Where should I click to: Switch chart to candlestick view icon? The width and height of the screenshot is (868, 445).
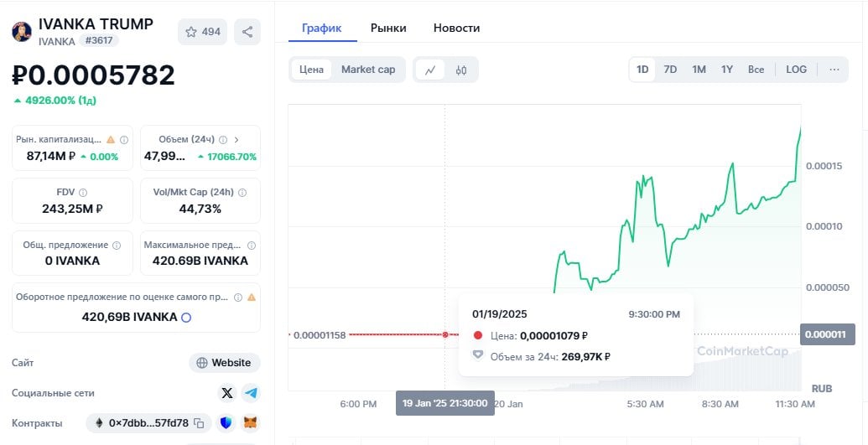click(x=460, y=70)
